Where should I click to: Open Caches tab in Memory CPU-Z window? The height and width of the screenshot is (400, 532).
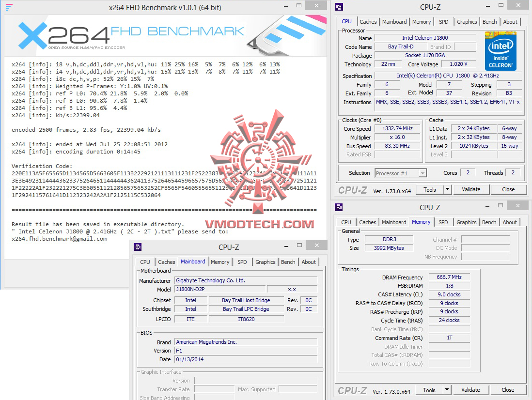tap(367, 222)
